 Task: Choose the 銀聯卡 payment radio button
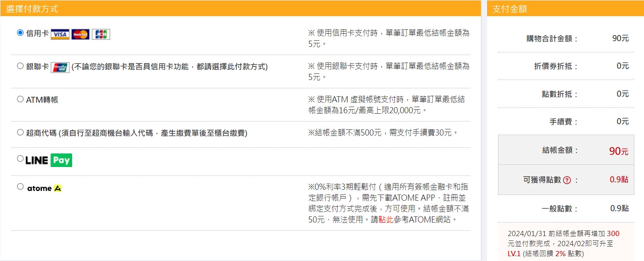20,66
